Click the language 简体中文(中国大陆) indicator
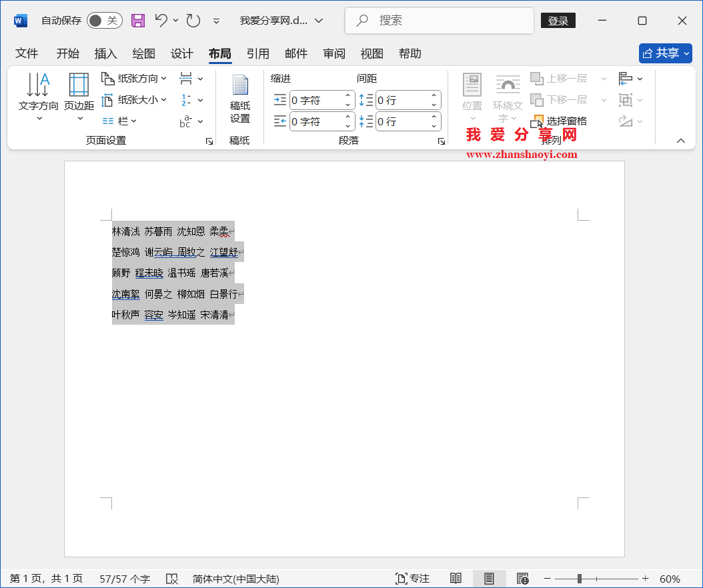This screenshot has height=588, width=703. 236,579
